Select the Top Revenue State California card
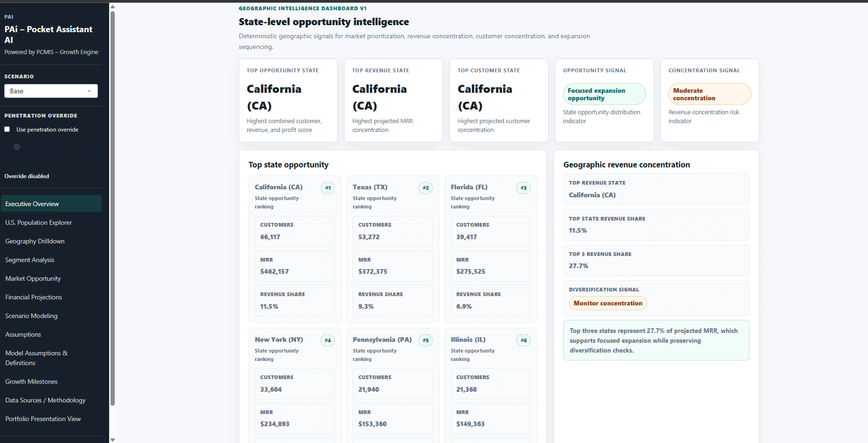The height and width of the screenshot is (443, 868). (x=394, y=100)
